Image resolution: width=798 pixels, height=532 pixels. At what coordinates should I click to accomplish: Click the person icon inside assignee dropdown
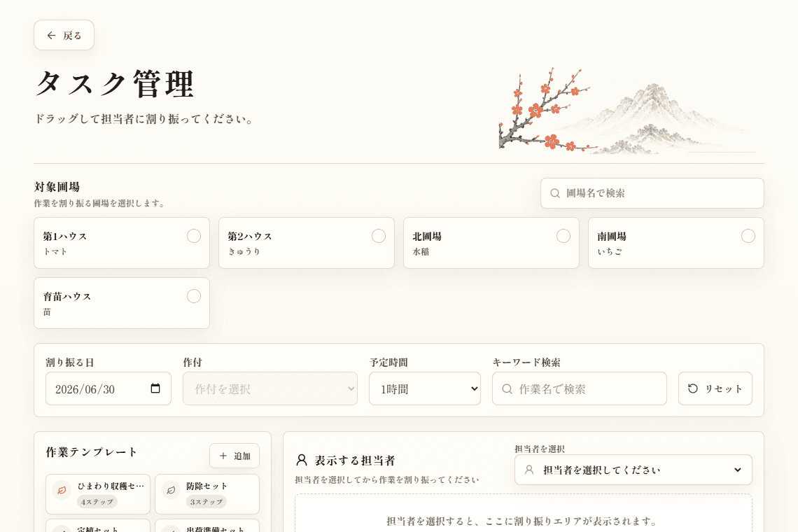coord(529,470)
